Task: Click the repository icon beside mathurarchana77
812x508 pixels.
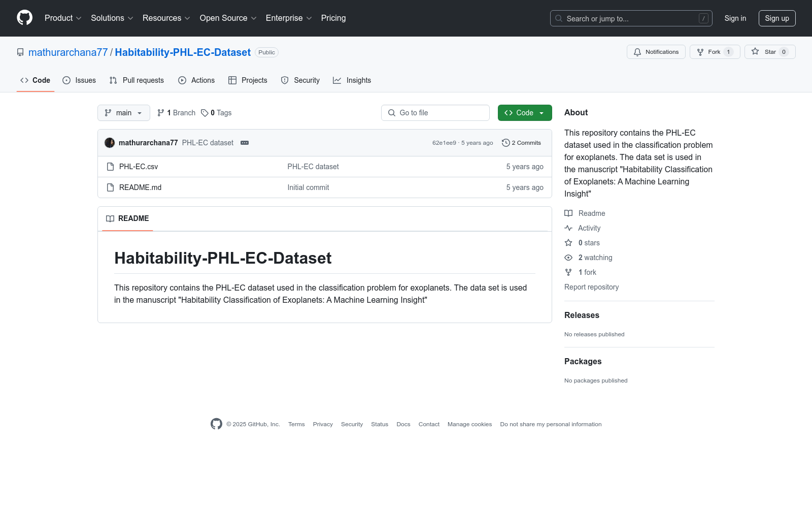Action: pos(20,52)
